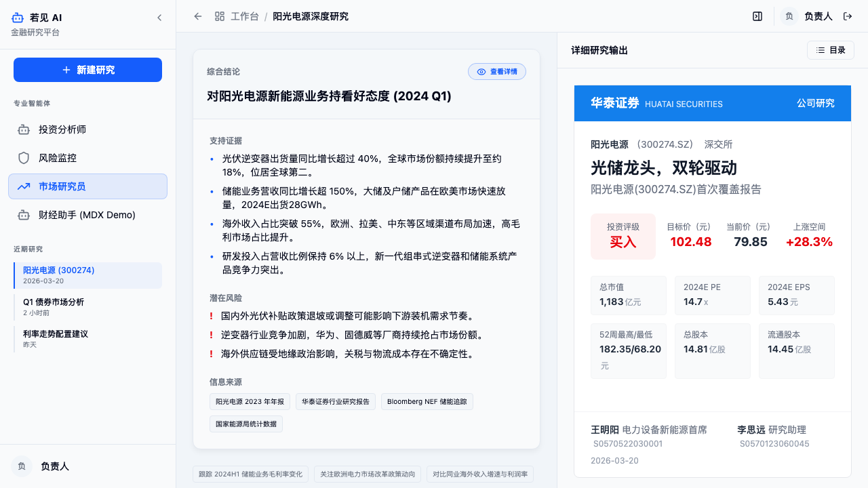Click the 若见 AI robot logo

[18, 18]
